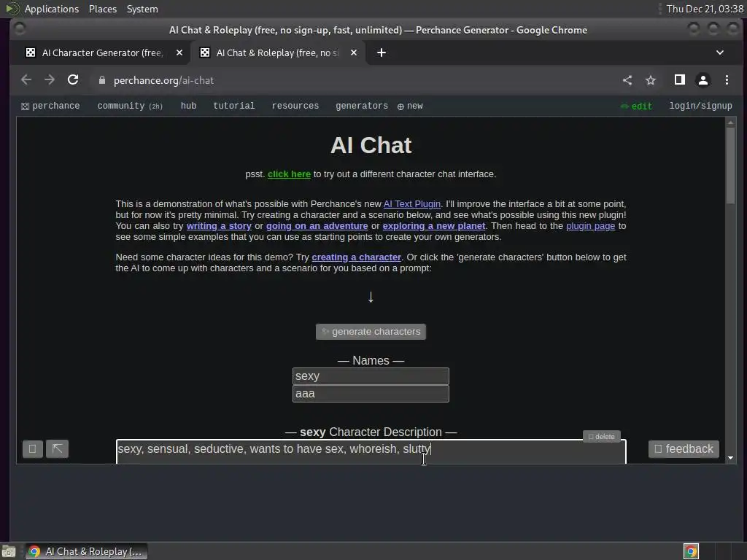Close the AI Chat & Roleplay tab

(x=354, y=52)
